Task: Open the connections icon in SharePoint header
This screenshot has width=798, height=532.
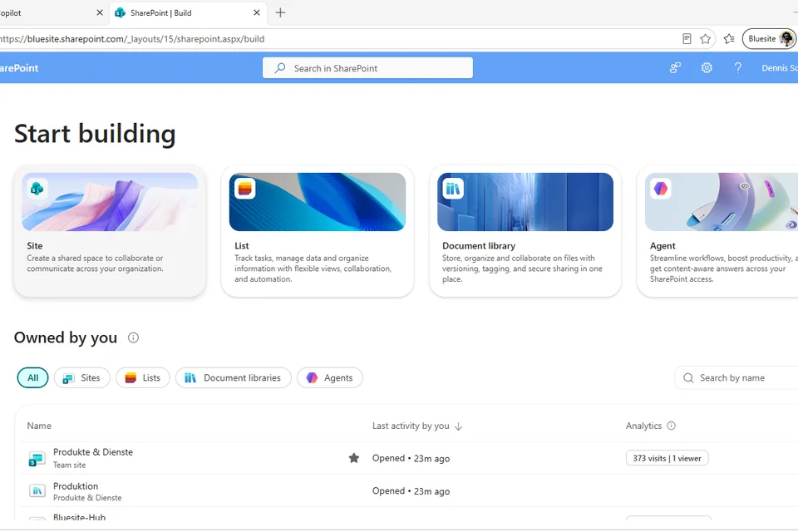Action: (x=675, y=67)
